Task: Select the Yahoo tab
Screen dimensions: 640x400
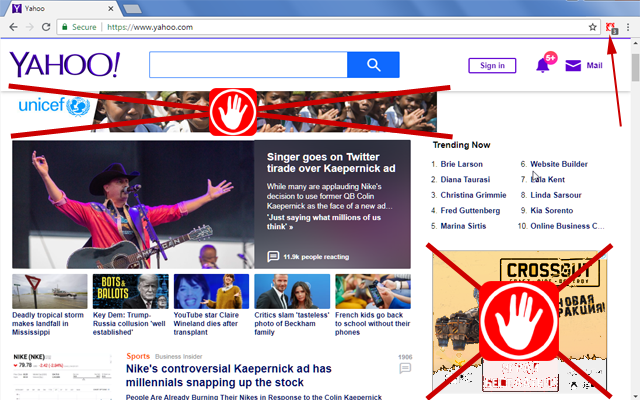Action: [x=61, y=8]
